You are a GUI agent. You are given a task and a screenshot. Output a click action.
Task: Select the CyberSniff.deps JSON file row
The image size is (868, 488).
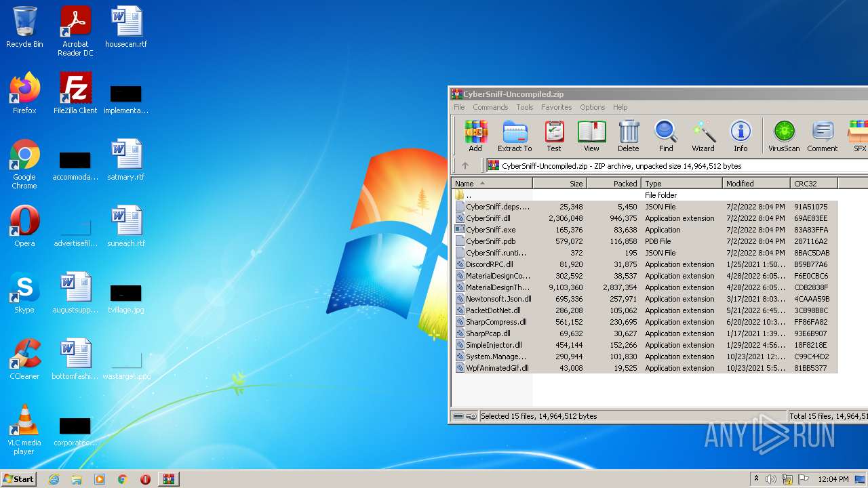point(645,207)
